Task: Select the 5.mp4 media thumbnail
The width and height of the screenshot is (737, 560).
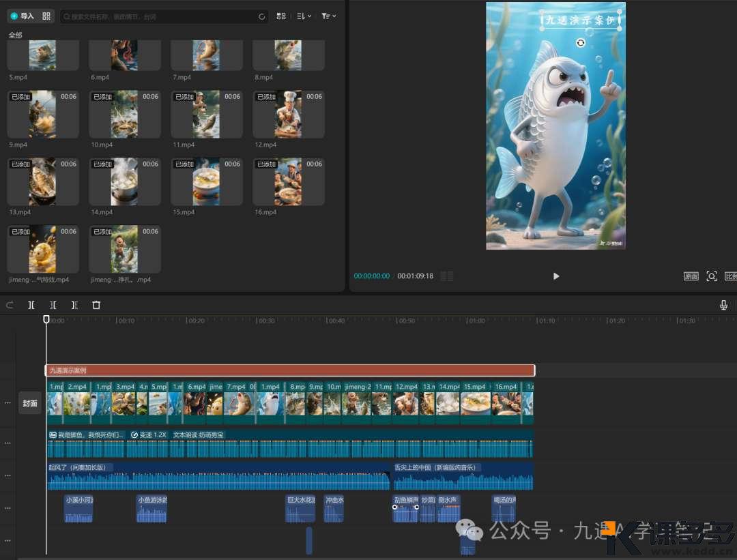Action: 43,55
